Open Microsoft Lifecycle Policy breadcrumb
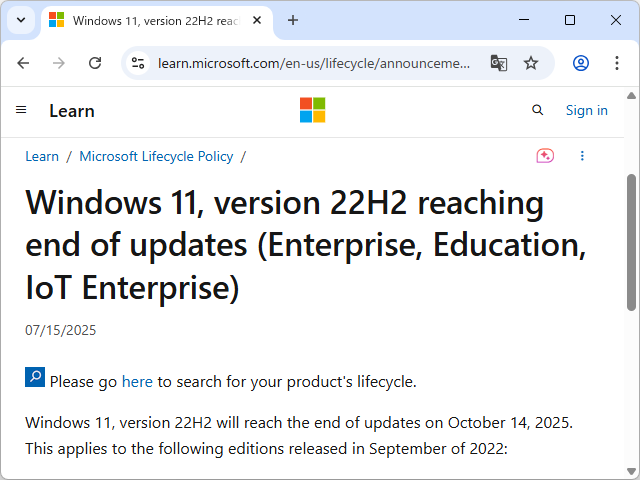The image size is (640, 480). click(x=156, y=156)
